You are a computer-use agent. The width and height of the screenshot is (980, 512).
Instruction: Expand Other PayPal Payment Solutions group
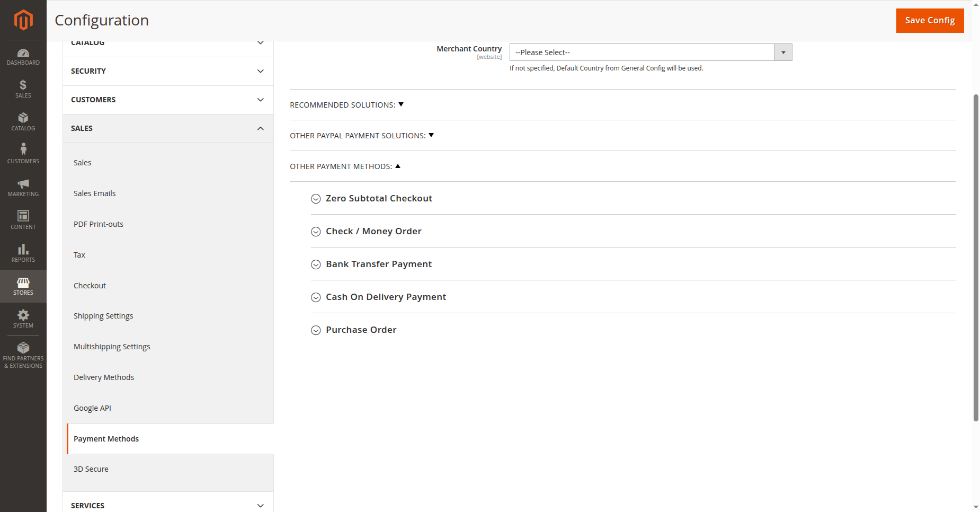[x=362, y=136]
